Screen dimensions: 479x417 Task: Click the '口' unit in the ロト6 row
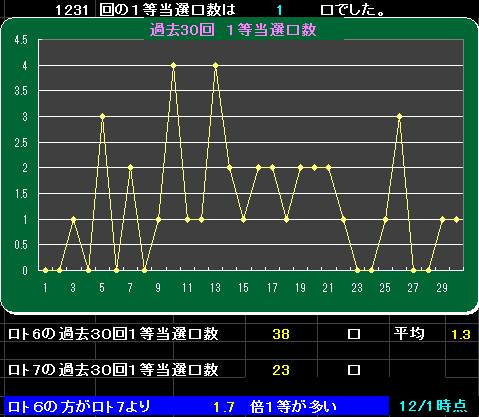(354, 334)
